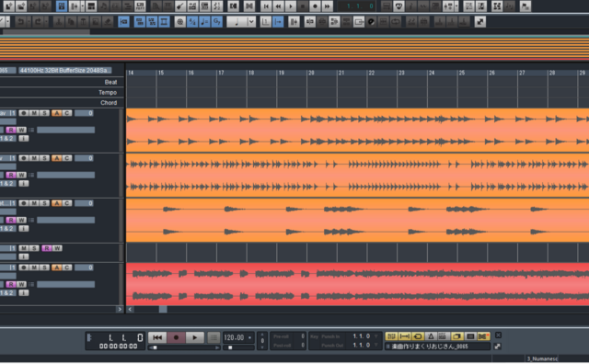
Task: Adjust volume slider of topmost audio track
Action: tap(65, 130)
